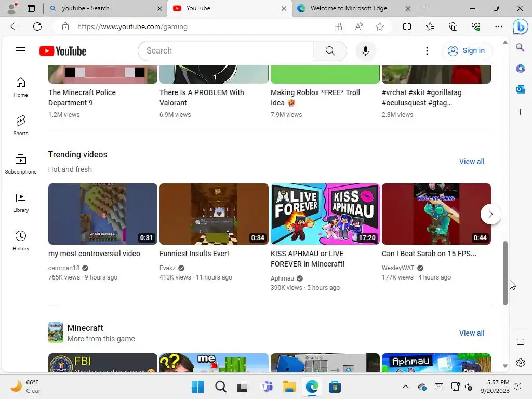Refresh the page with the reload icon
The image size is (532, 399).
click(37, 26)
